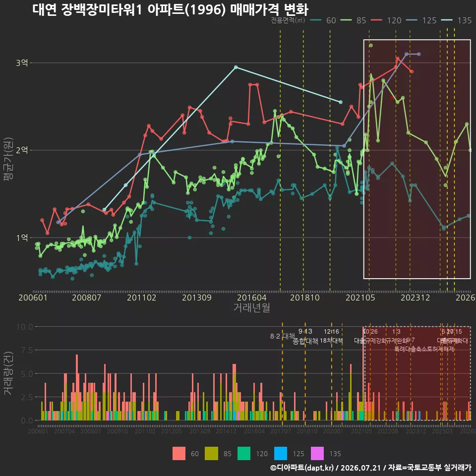Click the 135㎡ peak data point near 3억
This screenshot has height=476, width=476.
236,67
